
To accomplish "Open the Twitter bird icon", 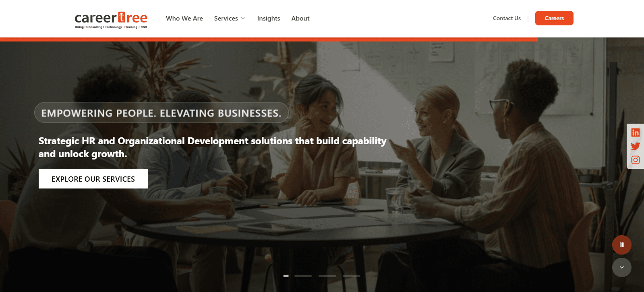I will click(x=635, y=146).
